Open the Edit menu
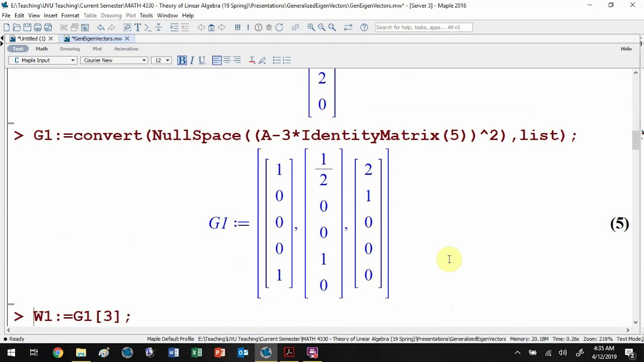Screen dimensions: 644x362 point(19,16)
